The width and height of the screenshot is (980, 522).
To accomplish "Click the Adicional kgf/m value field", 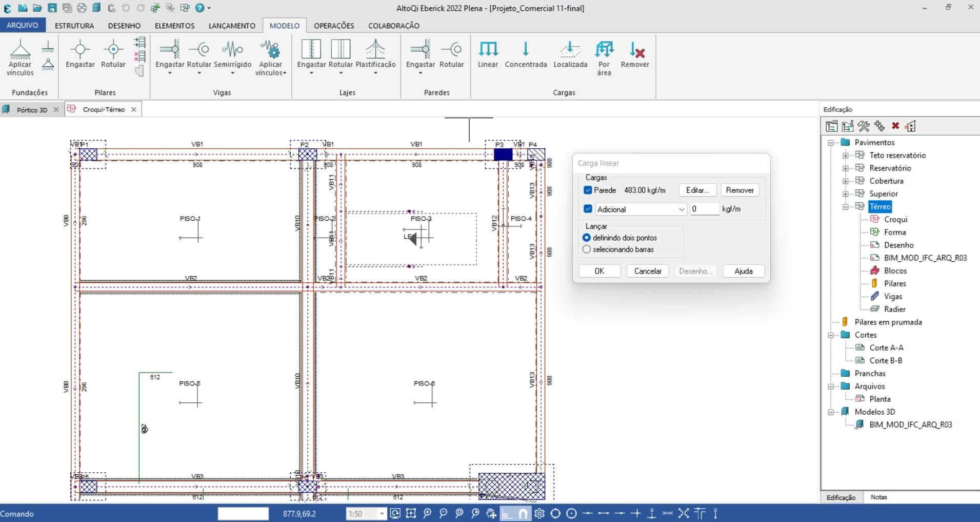I will 704,209.
